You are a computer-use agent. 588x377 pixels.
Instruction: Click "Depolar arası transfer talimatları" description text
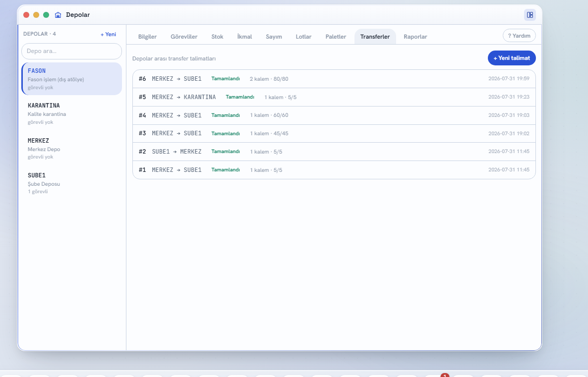pyautogui.click(x=174, y=59)
